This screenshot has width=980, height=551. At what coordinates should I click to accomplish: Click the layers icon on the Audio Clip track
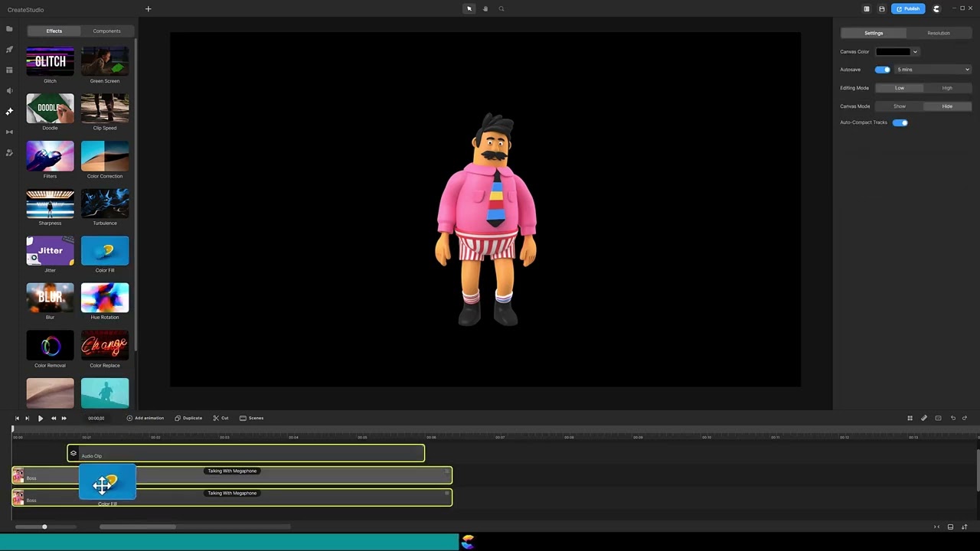tap(73, 454)
